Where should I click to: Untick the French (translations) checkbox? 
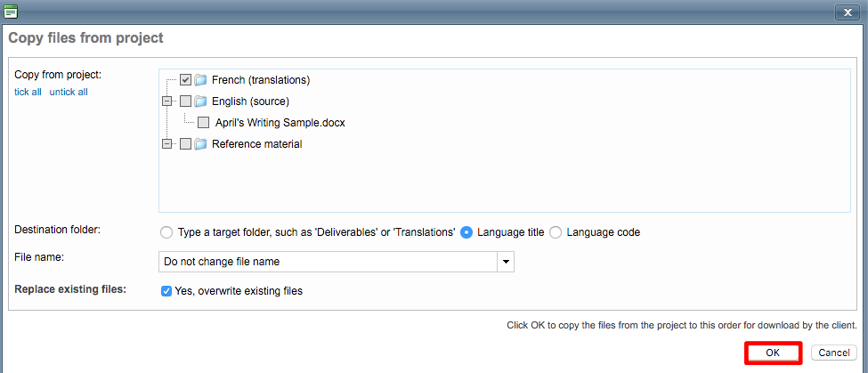pos(185,80)
